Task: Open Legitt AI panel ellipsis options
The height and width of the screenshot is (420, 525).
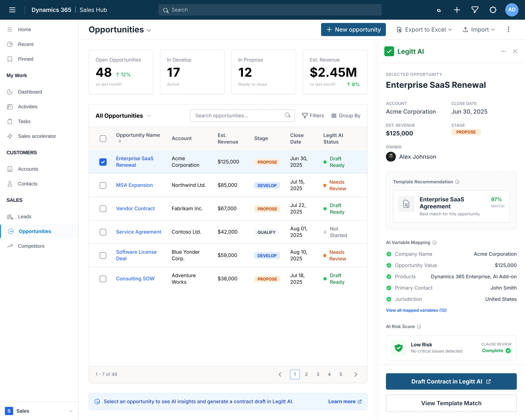Action: (x=503, y=51)
